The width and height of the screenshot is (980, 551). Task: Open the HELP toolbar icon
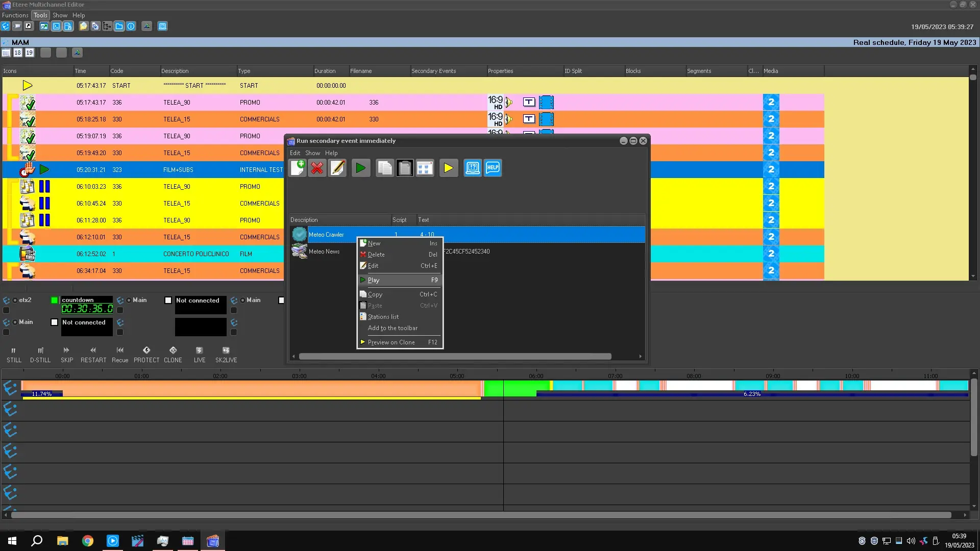click(x=493, y=168)
